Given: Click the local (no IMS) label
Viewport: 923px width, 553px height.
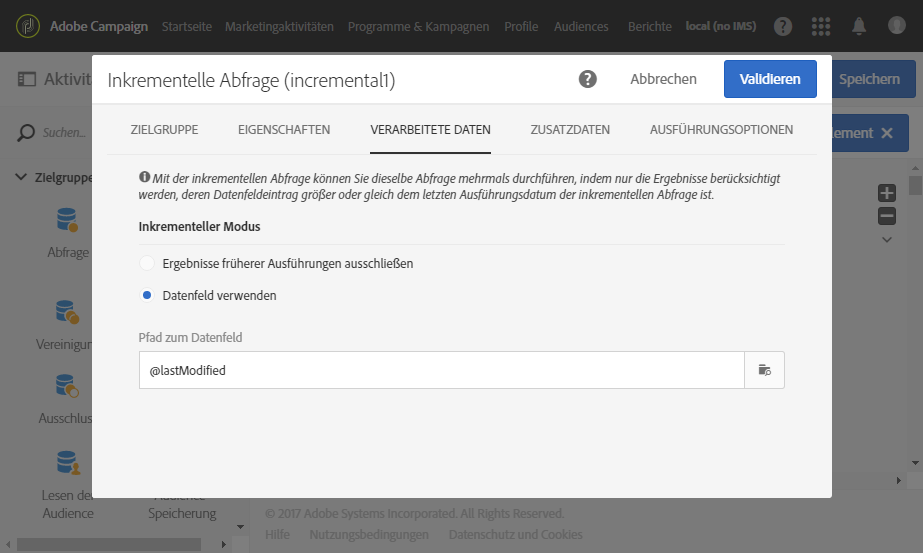Looking at the screenshot, I should pos(721,26).
